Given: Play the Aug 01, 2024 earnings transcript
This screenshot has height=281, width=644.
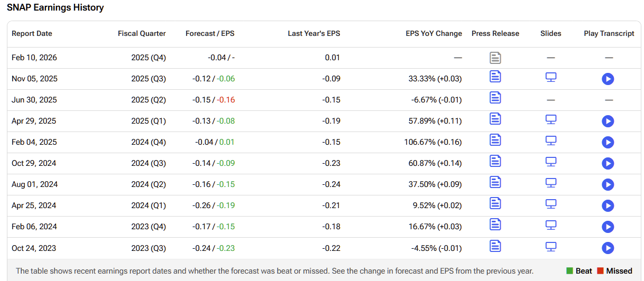Looking at the screenshot, I should [x=608, y=185].
